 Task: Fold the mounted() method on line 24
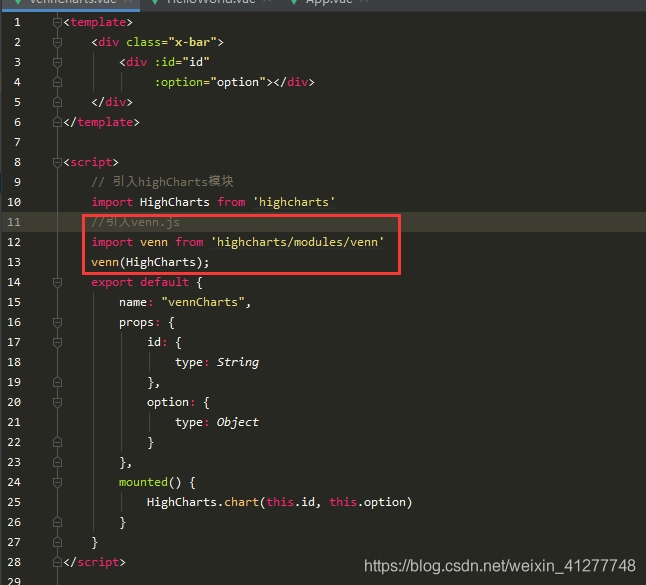click(58, 482)
